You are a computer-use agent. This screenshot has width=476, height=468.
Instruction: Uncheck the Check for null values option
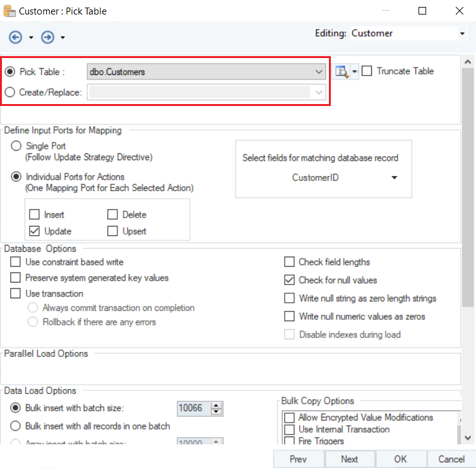289,280
